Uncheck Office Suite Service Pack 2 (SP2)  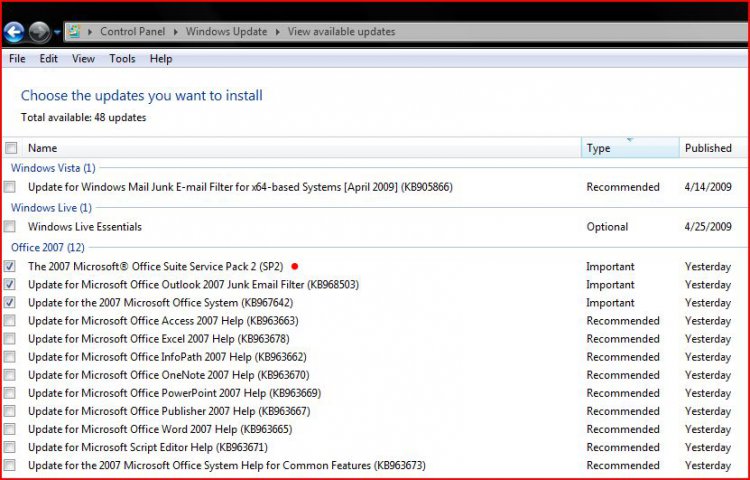coord(10,266)
